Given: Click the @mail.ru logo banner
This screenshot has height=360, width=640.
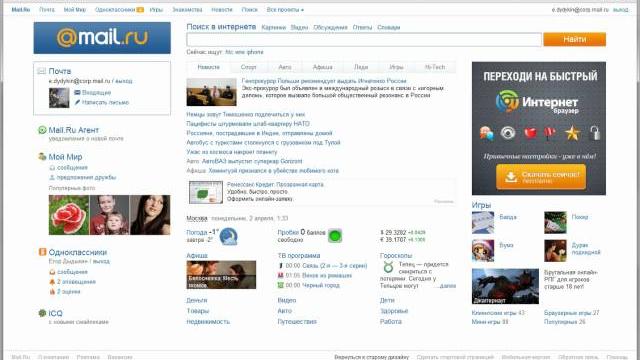Looking at the screenshot, I should tap(102, 38).
